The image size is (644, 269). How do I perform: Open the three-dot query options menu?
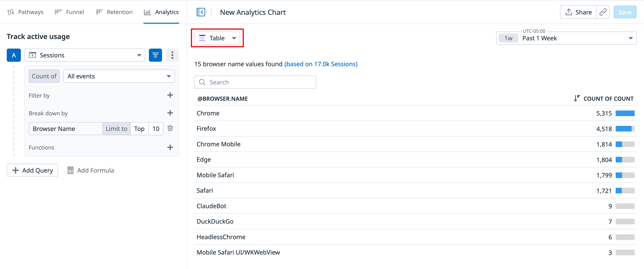pos(172,55)
